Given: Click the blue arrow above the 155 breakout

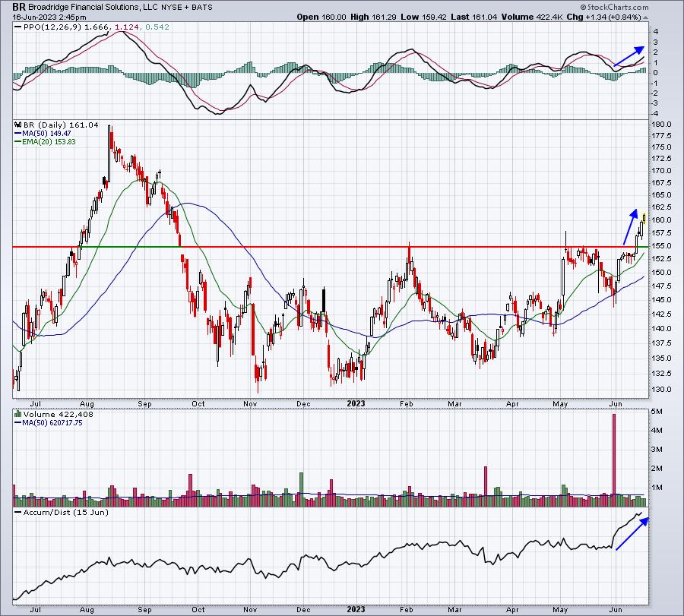Looking at the screenshot, I should coord(630,226).
